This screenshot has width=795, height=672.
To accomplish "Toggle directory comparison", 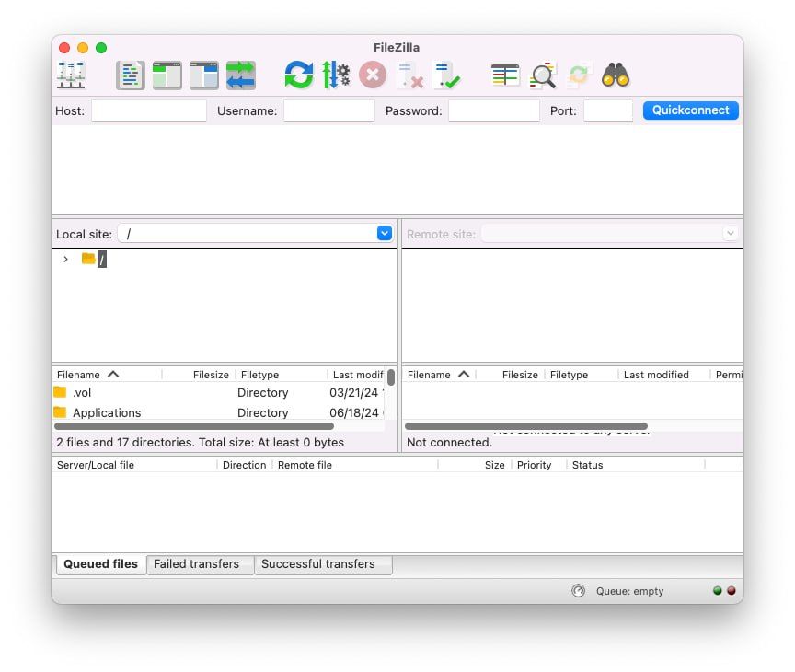I will click(x=543, y=75).
